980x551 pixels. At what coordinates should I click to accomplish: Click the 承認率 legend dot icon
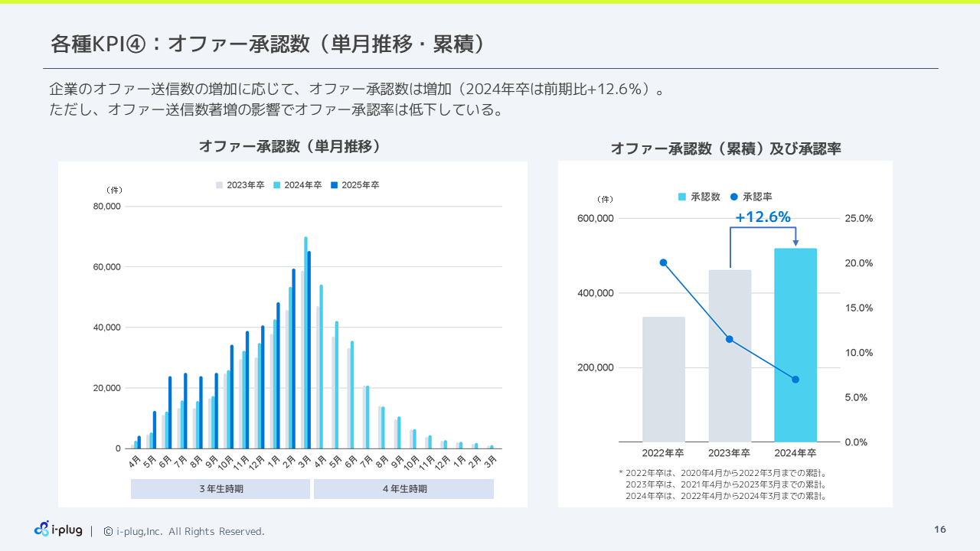(734, 197)
